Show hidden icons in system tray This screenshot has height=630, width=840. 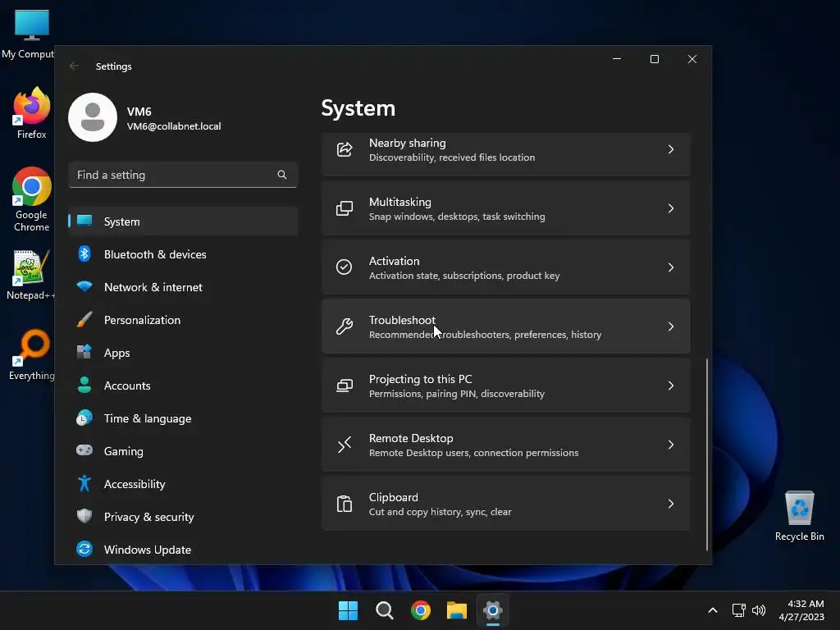pos(713,610)
